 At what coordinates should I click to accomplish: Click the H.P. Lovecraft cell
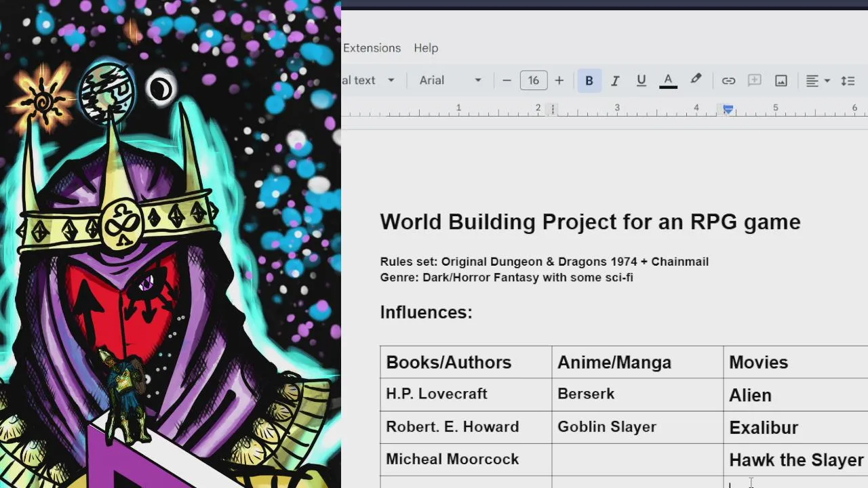[x=466, y=394]
